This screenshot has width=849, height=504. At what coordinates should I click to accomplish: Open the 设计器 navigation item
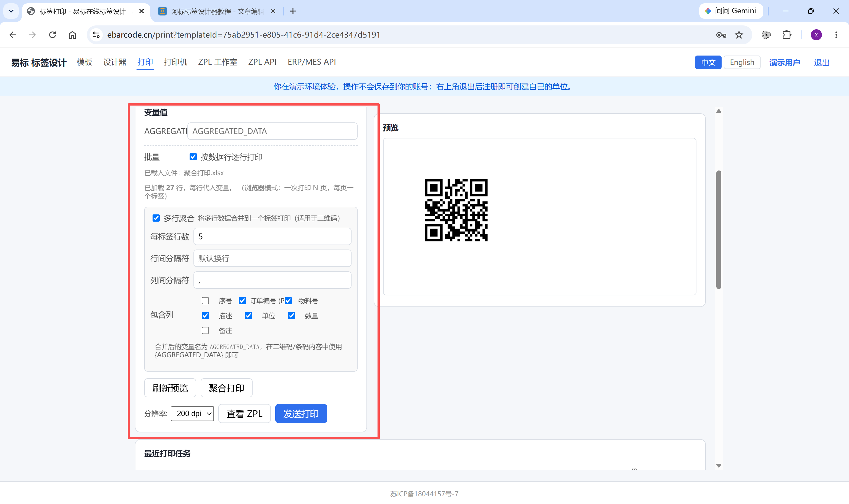[x=115, y=62]
